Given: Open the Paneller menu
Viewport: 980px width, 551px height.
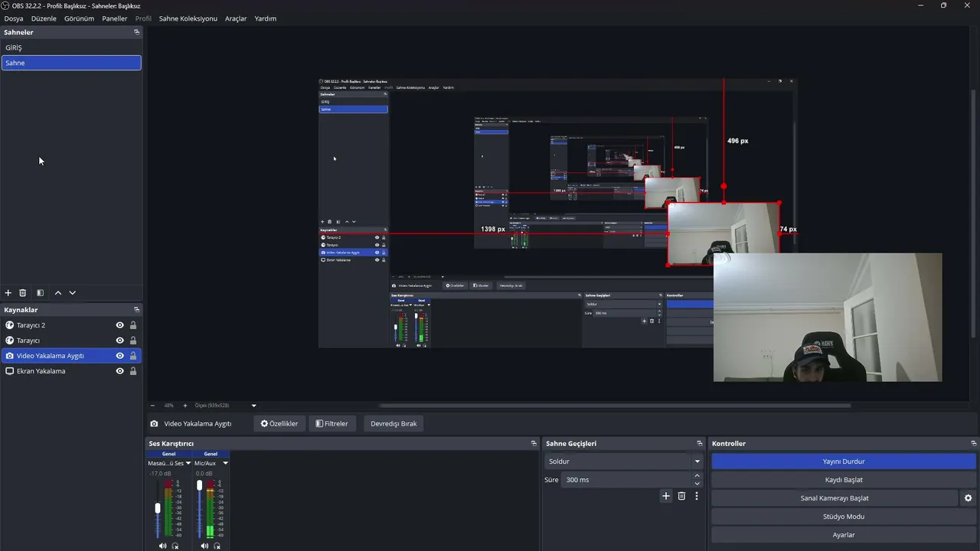Looking at the screenshot, I should tap(115, 18).
